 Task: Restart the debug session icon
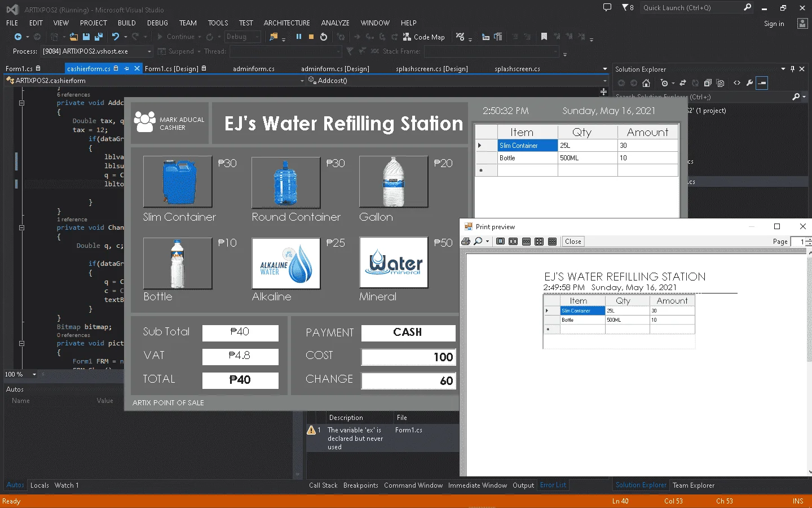click(x=324, y=37)
